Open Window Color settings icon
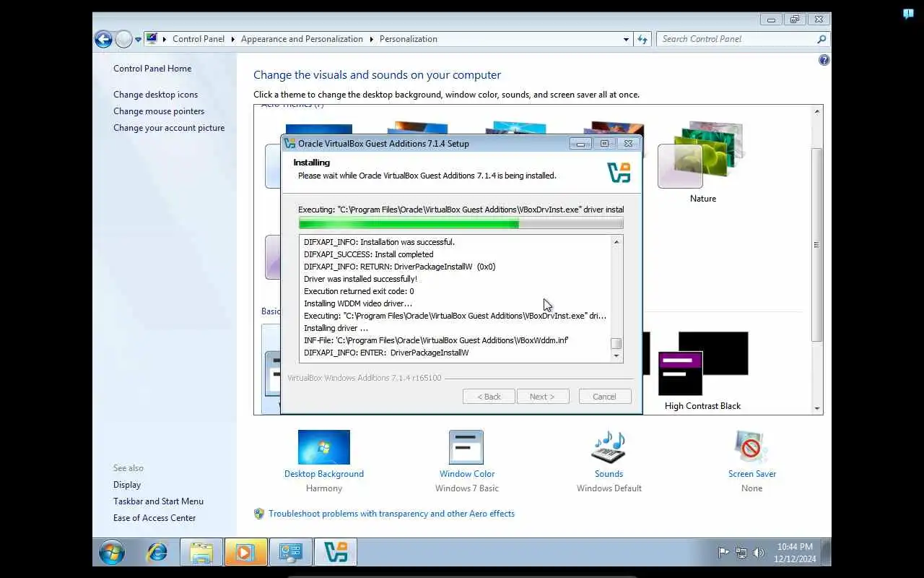The image size is (924, 578). pos(466,447)
